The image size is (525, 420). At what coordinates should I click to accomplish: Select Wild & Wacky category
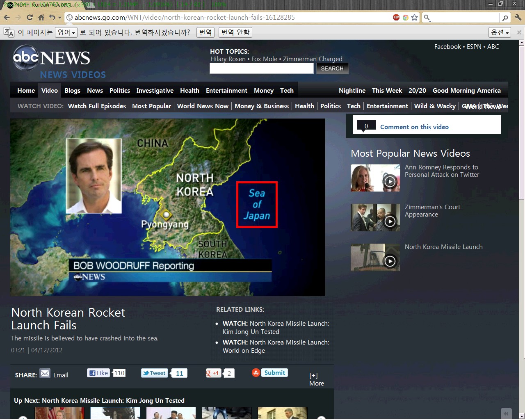pos(435,106)
